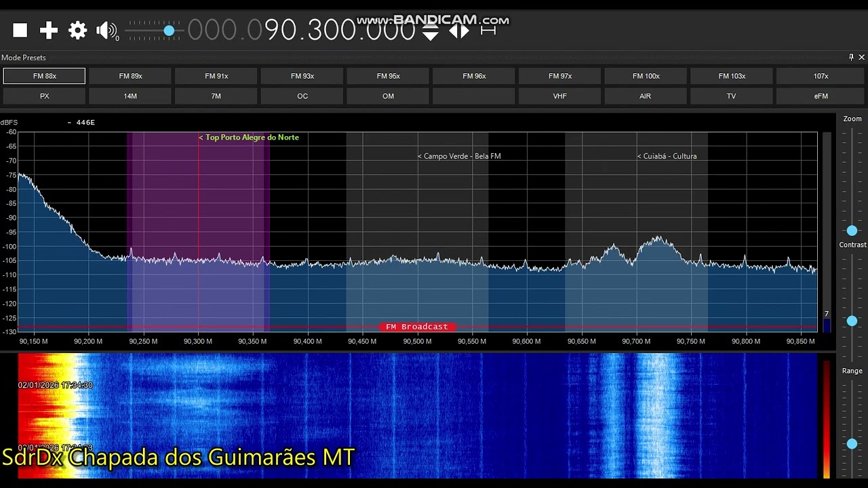Activate the FM 103x preset
Viewport: 868px width, 488px height.
pyautogui.click(x=732, y=76)
